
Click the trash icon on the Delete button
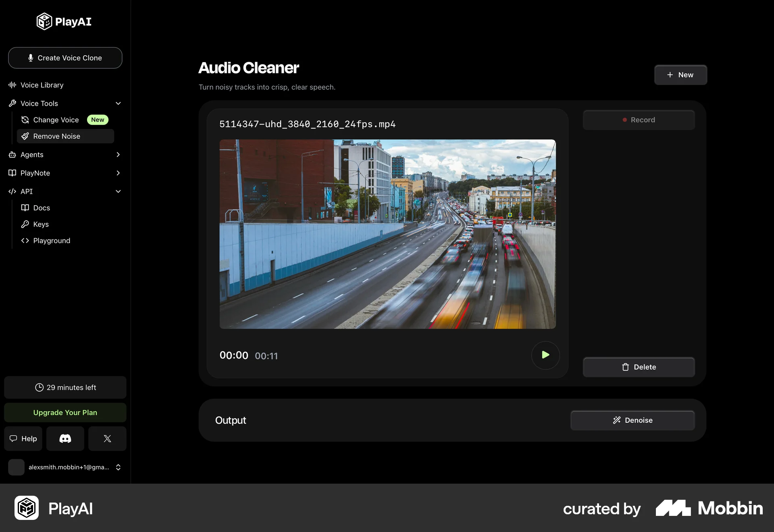(x=625, y=367)
